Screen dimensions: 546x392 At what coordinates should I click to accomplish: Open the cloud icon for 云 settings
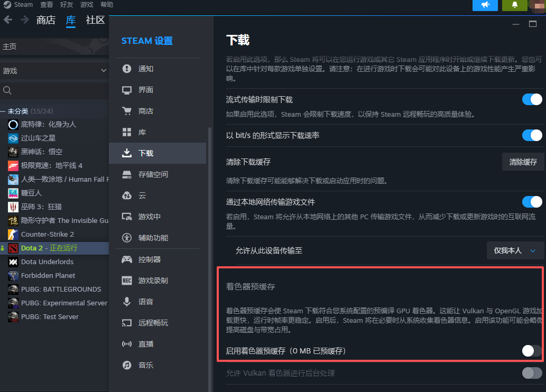(127, 195)
